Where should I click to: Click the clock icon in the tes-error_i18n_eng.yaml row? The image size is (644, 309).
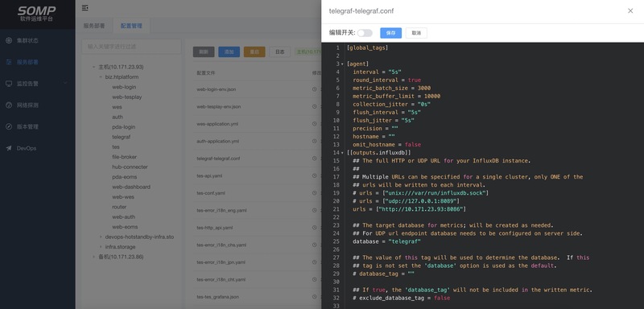point(315,210)
